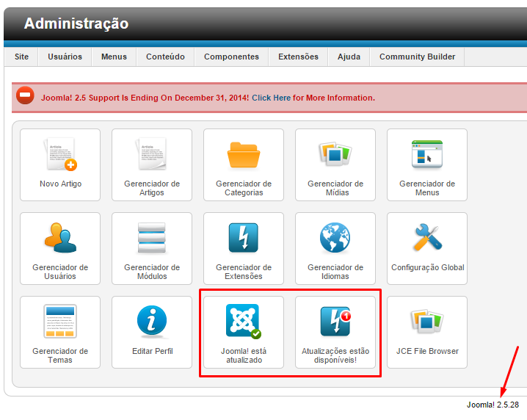Click the red warning icon in alert
Image resolution: width=527 pixels, height=420 pixels.
(x=25, y=95)
